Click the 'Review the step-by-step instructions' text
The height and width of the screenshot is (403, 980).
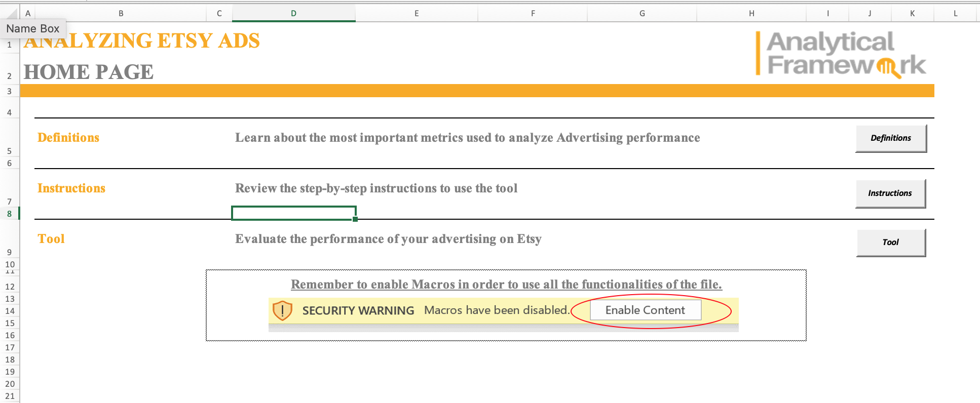coord(376,188)
